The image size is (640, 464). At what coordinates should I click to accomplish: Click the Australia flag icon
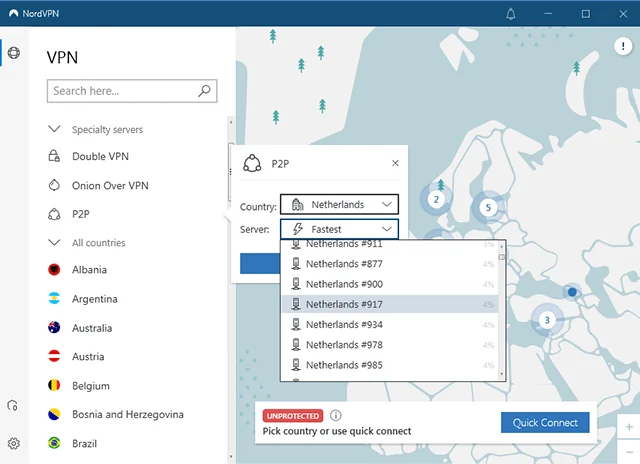click(x=54, y=327)
